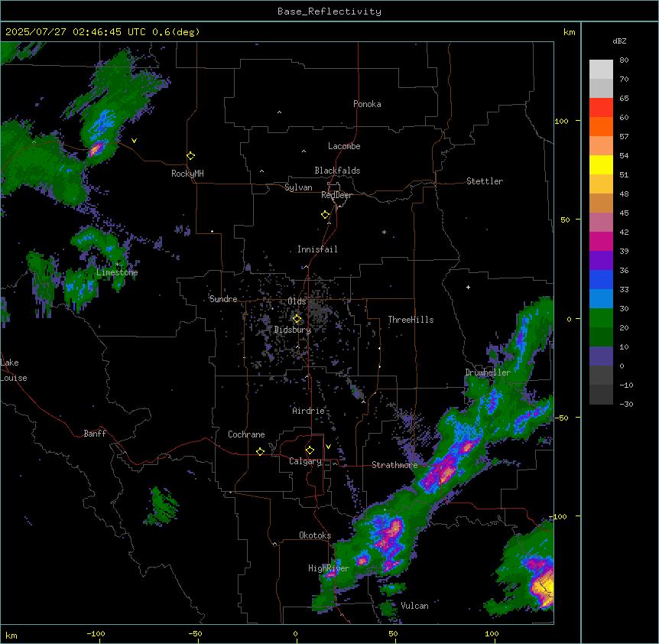Click the yellow diamond marker south of RedDeer
The width and height of the screenshot is (659, 644).
coord(326,215)
